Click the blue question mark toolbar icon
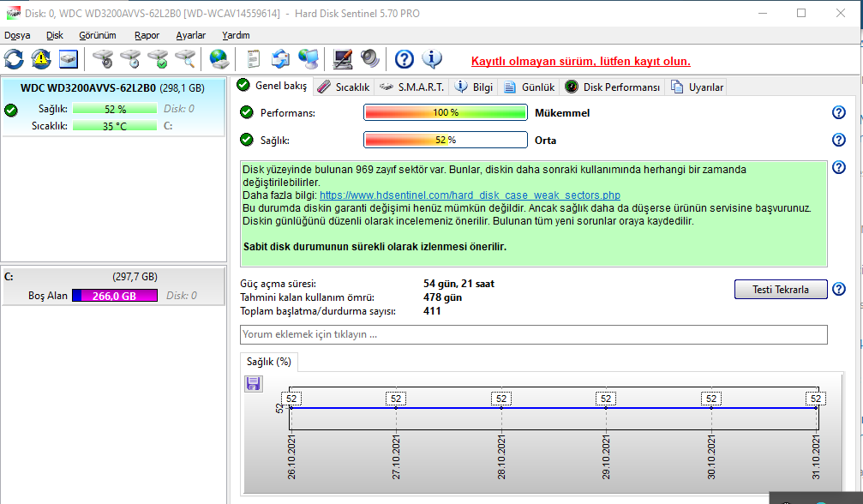 click(x=405, y=59)
